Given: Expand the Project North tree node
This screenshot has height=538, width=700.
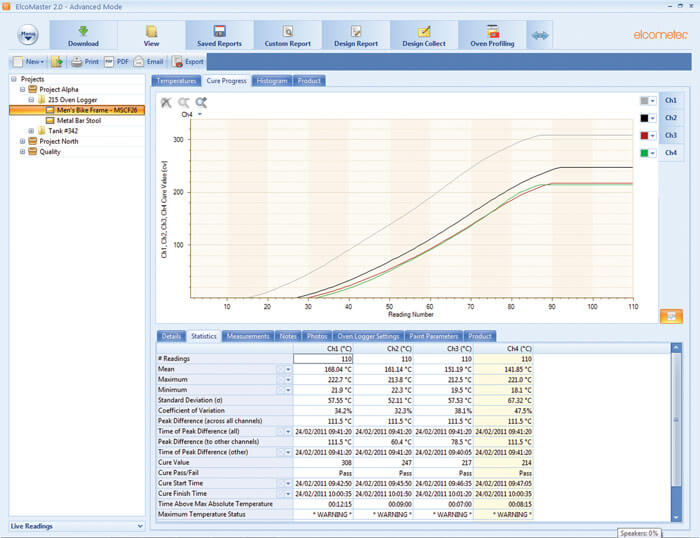Looking at the screenshot, I should pos(22,141).
